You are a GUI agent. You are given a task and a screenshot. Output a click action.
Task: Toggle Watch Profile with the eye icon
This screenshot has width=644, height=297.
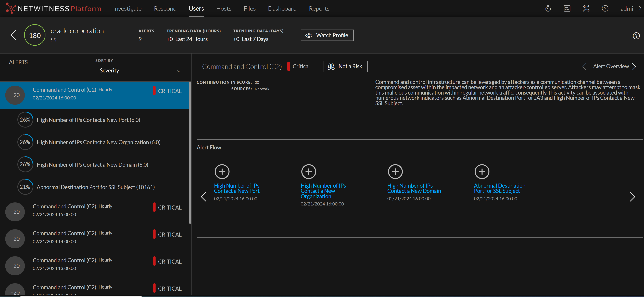tap(327, 35)
